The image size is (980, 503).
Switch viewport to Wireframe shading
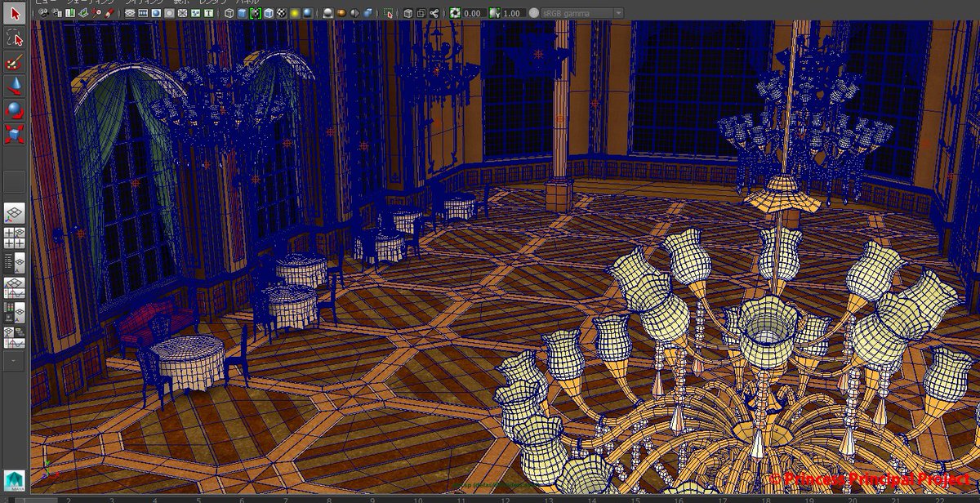coord(229,13)
